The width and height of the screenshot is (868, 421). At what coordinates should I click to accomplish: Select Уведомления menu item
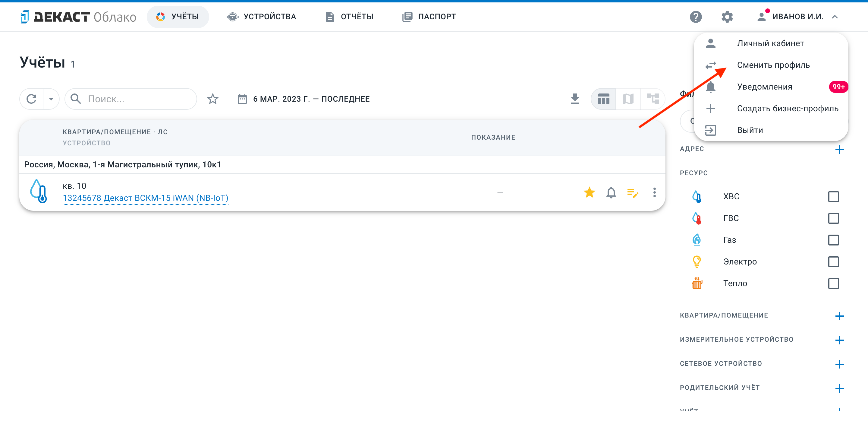point(771,87)
